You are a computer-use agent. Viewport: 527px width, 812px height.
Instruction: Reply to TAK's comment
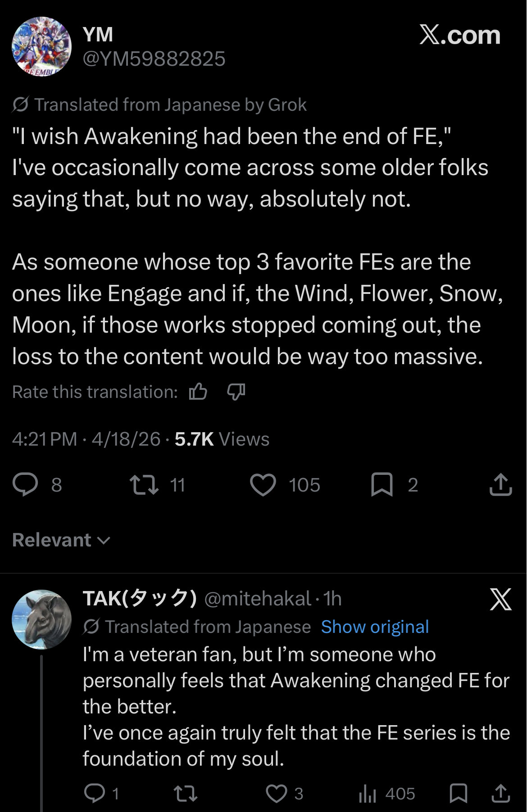click(x=95, y=793)
